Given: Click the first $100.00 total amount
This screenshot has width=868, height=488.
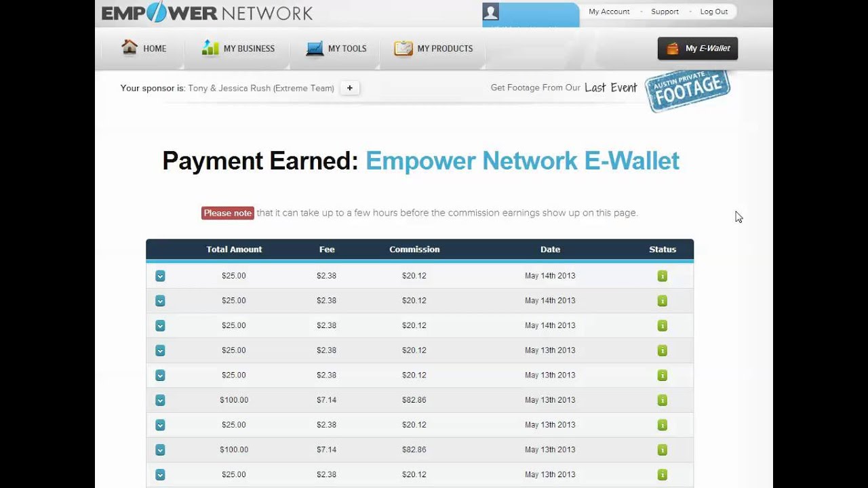Looking at the screenshot, I should (x=234, y=400).
